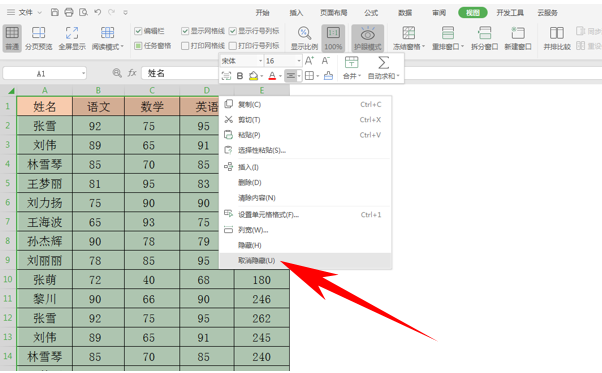Click wrap/merge-center icon left of Bold
The image size is (602, 373).
pos(227,76)
